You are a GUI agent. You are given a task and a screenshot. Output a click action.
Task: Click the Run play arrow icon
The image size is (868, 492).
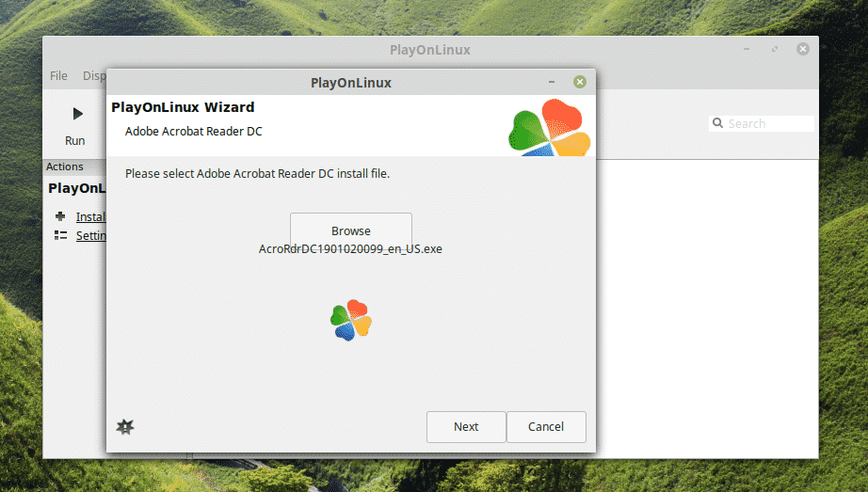pyautogui.click(x=76, y=114)
